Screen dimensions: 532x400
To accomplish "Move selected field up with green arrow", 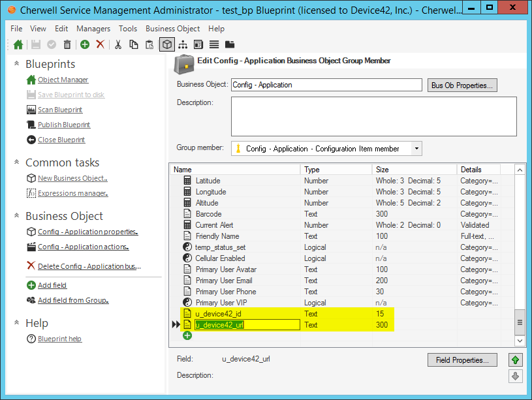I will pos(515,360).
